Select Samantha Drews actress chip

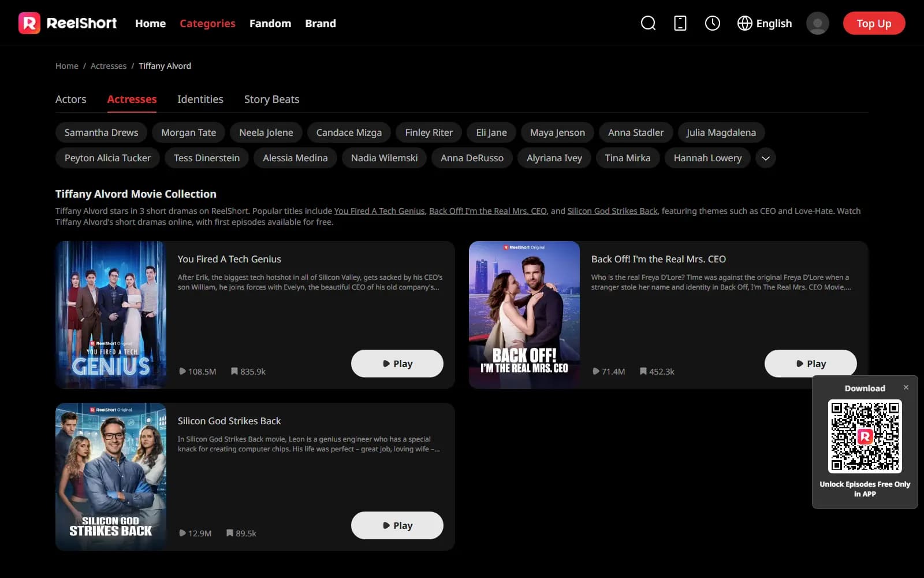point(101,132)
